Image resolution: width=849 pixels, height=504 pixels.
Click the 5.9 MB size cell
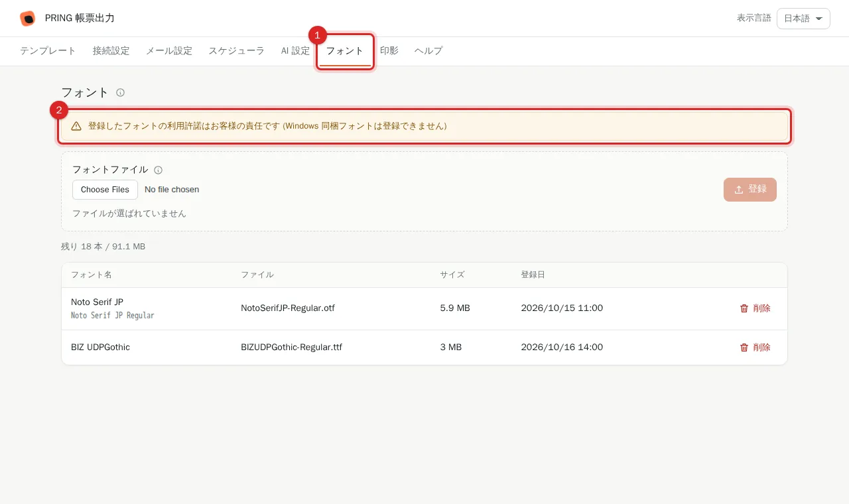click(455, 308)
